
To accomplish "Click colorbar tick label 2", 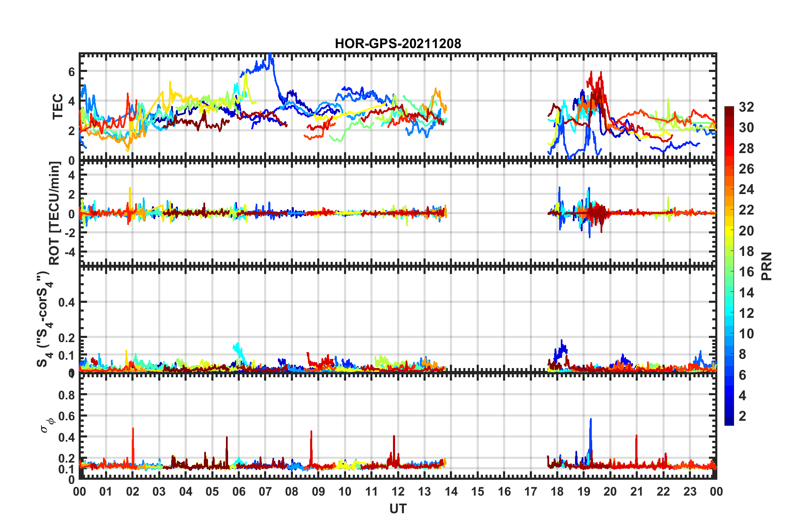I will click(x=742, y=416).
